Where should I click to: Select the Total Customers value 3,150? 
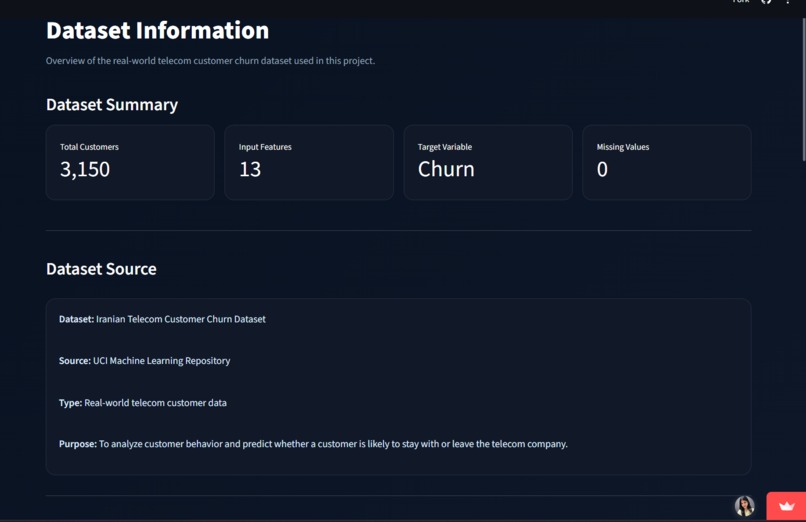click(85, 170)
